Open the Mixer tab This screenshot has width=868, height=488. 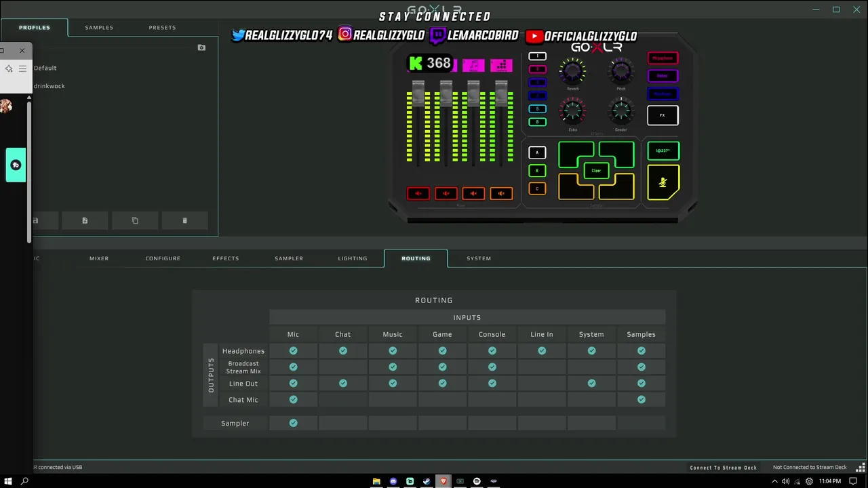[x=99, y=258]
